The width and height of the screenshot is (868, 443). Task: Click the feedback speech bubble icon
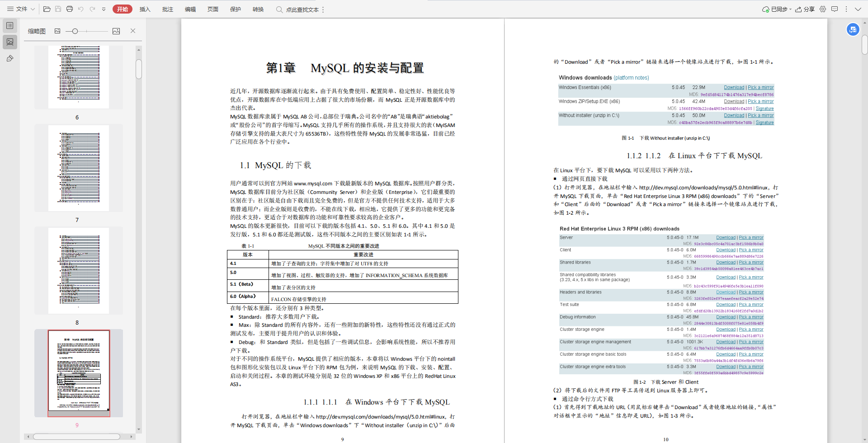pyautogui.click(x=835, y=9)
